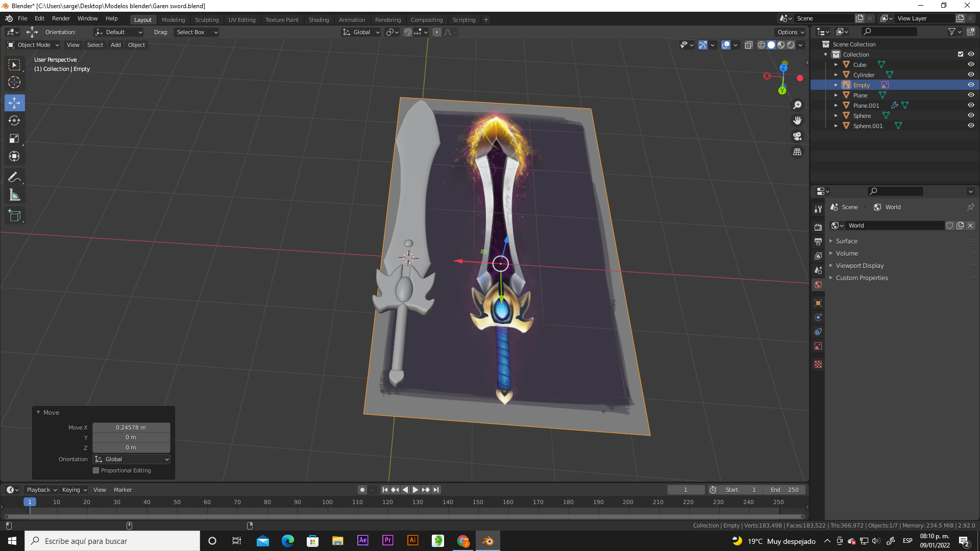The width and height of the screenshot is (980, 551).
Task: Switch to the Shading workspace tab
Action: pyautogui.click(x=318, y=20)
